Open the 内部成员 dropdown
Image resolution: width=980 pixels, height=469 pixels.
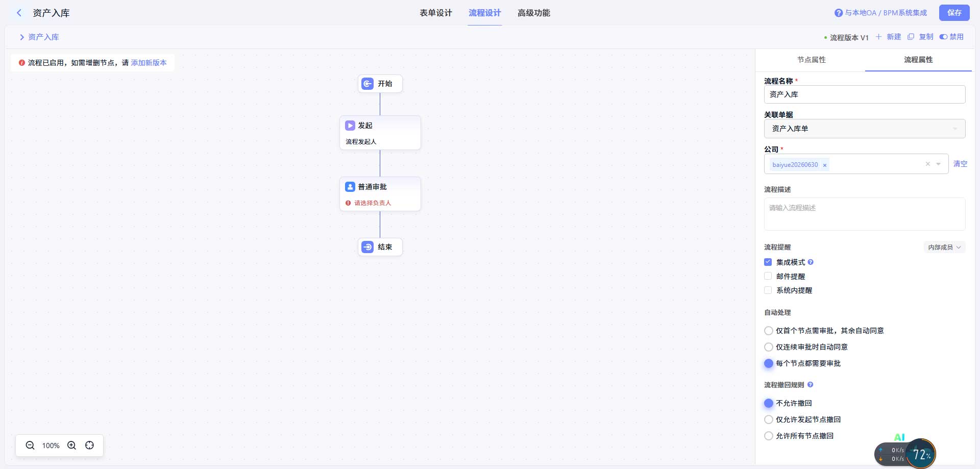pyautogui.click(x=944, y=248)
